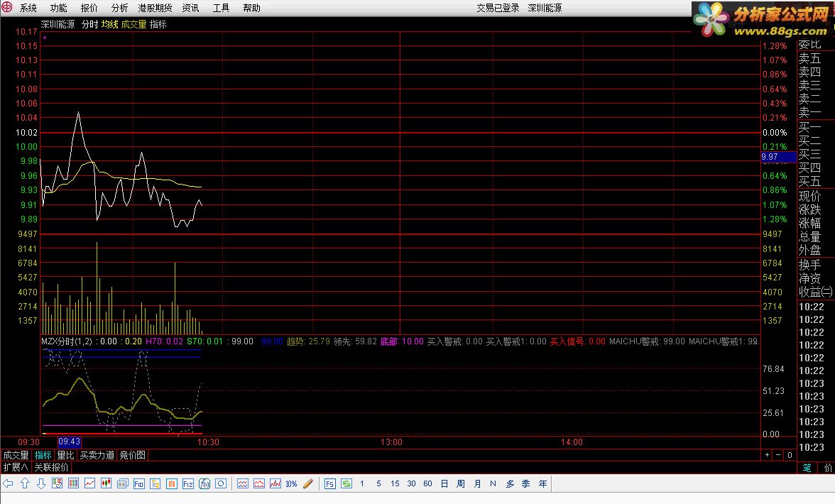The height and width of the screenshot is (504, 835).
Task: Click the 10% toolbar icon
Action: click(291, 484)
